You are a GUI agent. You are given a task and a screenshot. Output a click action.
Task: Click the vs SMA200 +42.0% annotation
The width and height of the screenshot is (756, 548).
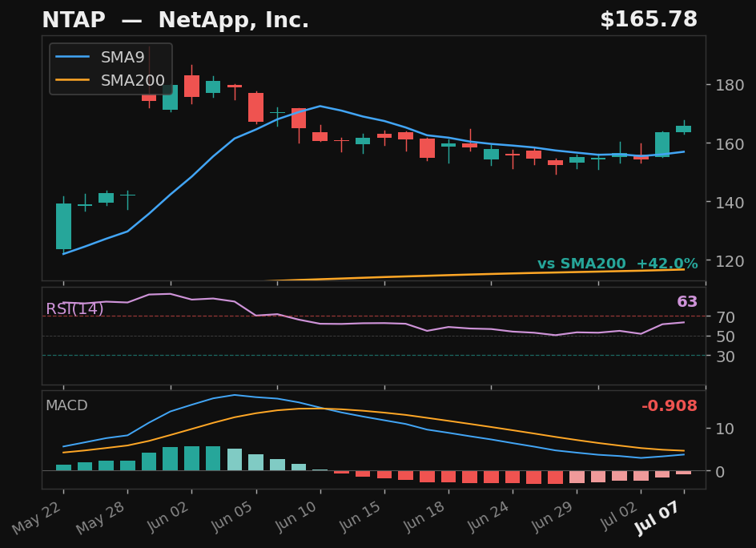(x=617, y=264)
